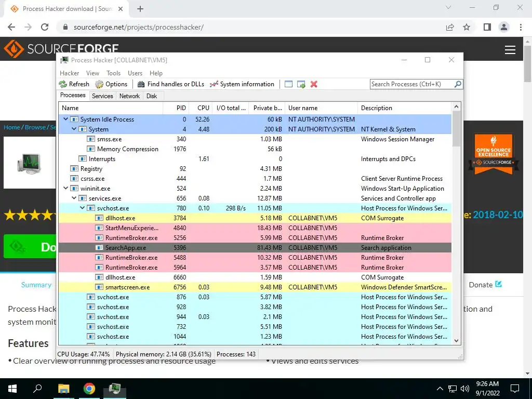Click the browser share page icon

click(450, 27)
